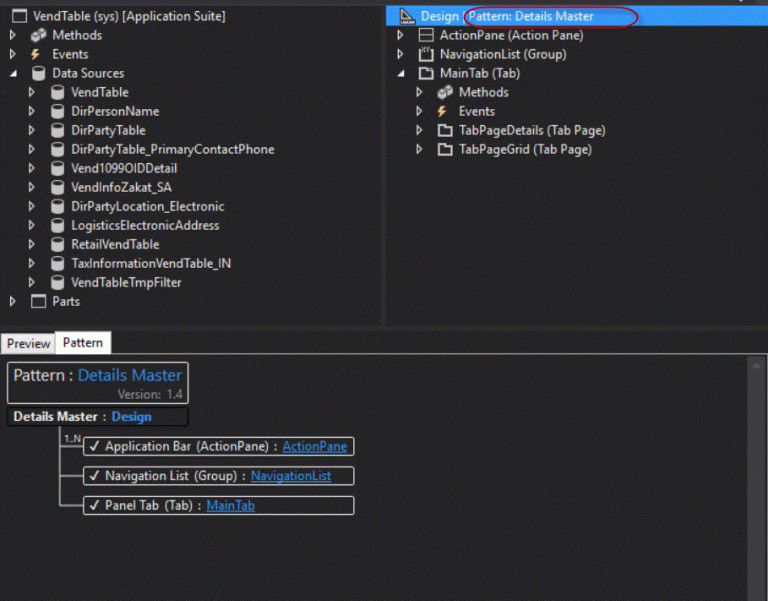Expand Methods under MainTab

420,93
